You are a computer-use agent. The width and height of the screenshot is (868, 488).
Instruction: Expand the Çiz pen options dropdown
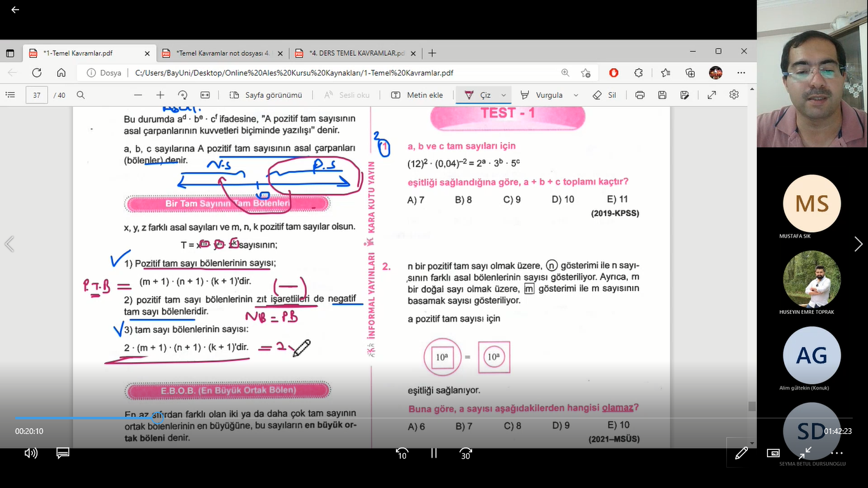tap(504, 95)
